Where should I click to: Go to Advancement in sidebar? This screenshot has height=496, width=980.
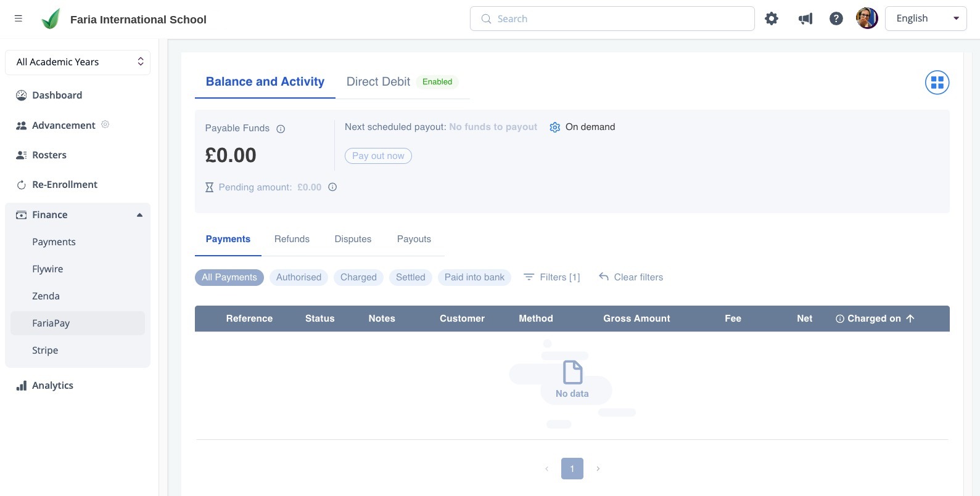64,126
